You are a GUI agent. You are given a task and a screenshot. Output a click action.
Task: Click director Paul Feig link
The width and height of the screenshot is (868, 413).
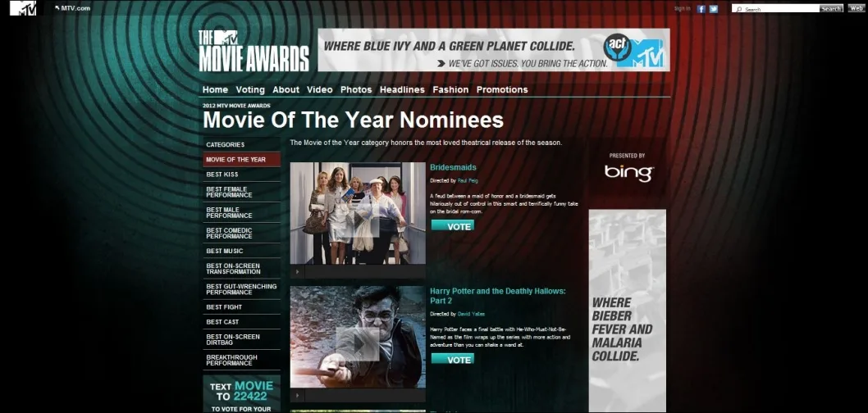[467, 181]
